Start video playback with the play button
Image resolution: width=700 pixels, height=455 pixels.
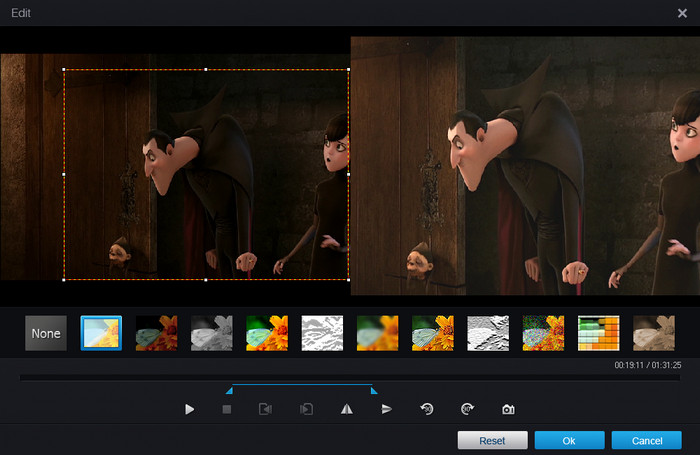click(x=189, y=409)
